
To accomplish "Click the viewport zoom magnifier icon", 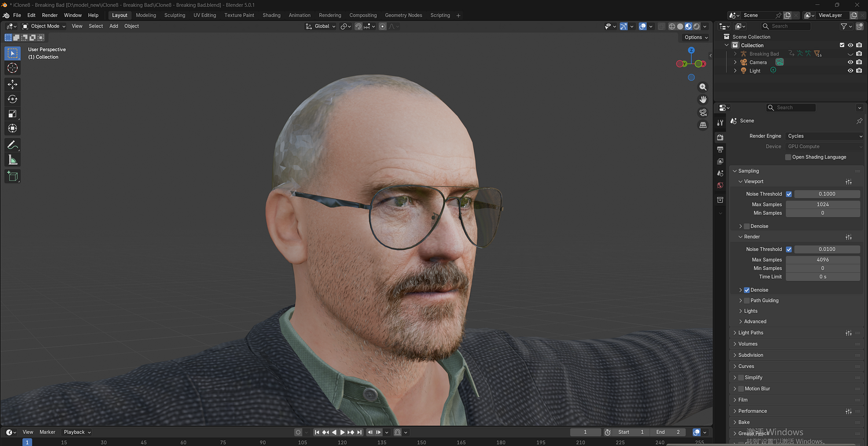I will pyautogui.click(x=703, y=87).
